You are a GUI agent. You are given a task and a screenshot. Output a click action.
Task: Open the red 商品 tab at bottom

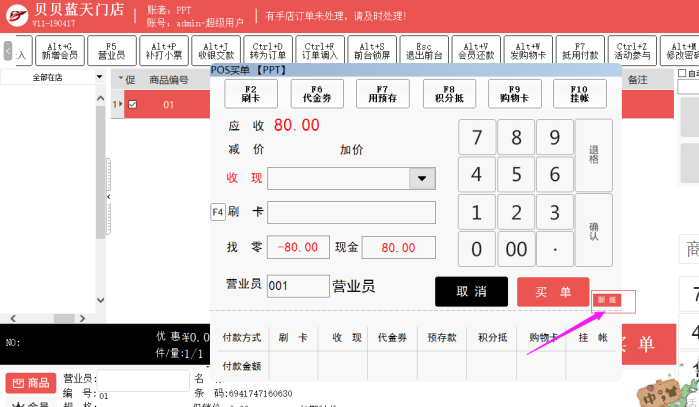31,383
